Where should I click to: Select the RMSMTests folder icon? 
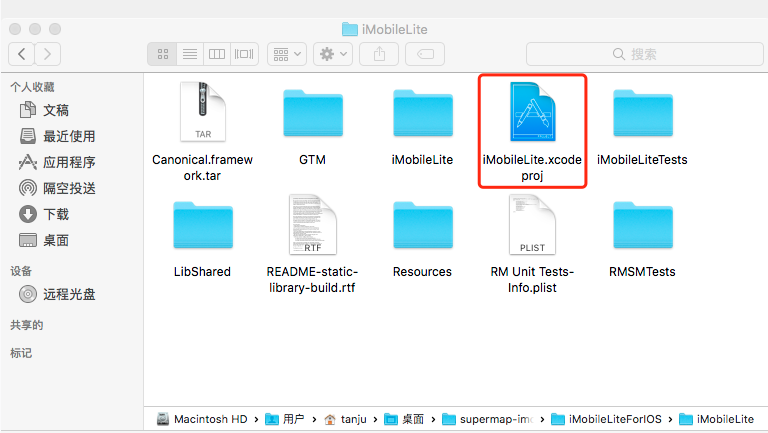(x=643, y=225)
